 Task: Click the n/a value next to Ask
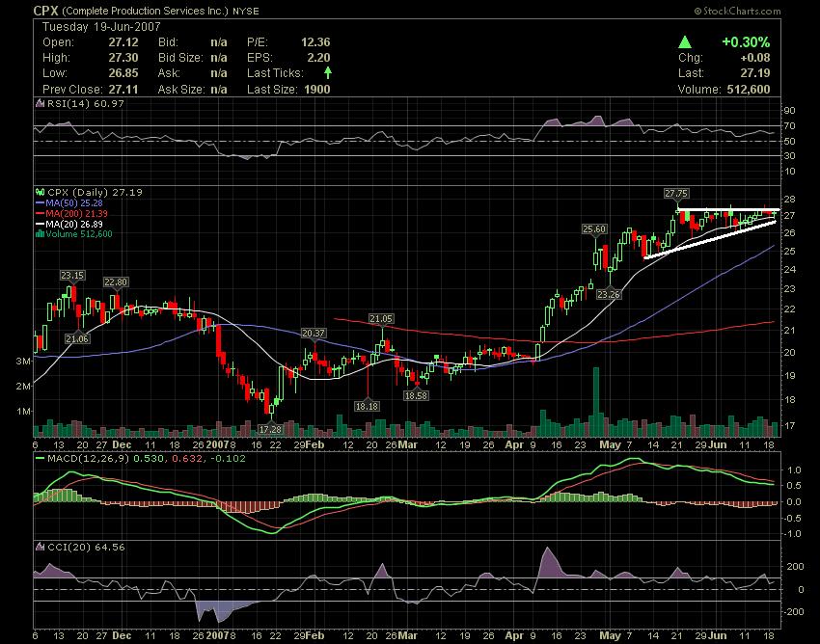219,72
